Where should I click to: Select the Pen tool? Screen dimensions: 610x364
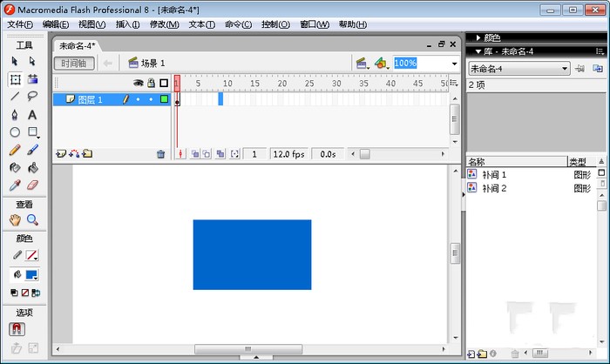15,115
